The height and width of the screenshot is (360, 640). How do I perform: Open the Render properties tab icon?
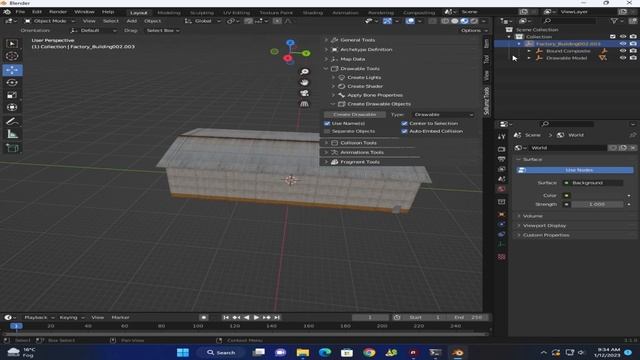pyautogui.click(x=502, y=149)
